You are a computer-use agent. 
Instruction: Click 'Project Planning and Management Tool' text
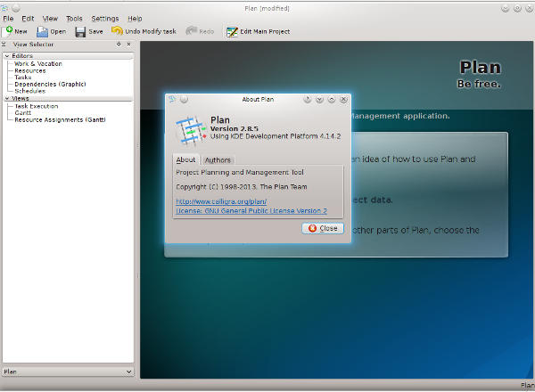tap(240, 172)
